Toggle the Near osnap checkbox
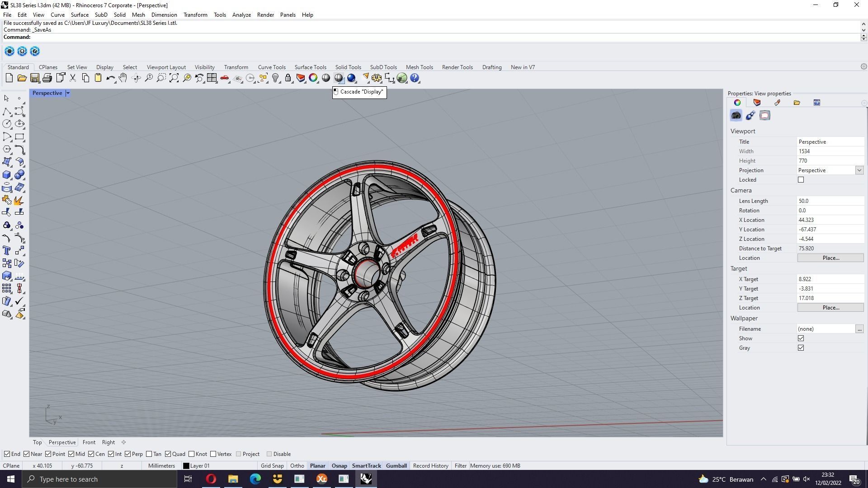 (27, 454)
